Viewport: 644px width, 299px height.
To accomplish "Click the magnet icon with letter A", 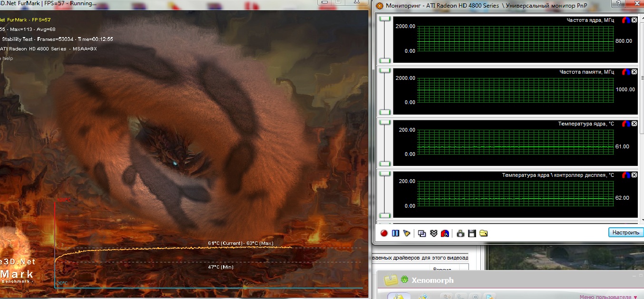I will click(x=445, y=233).
